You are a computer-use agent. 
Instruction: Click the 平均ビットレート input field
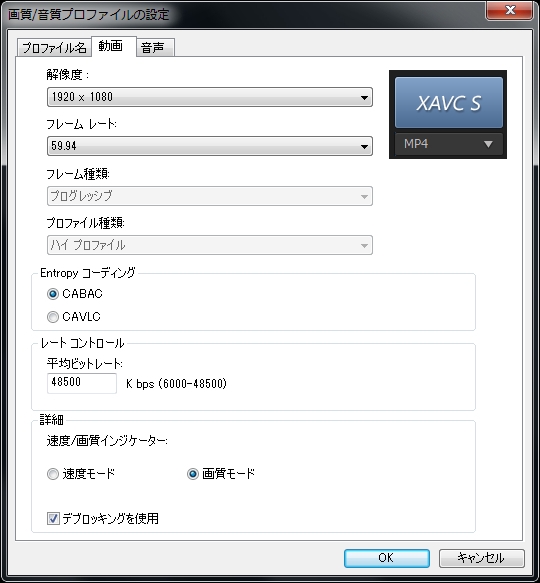click(x=82, y=383)
